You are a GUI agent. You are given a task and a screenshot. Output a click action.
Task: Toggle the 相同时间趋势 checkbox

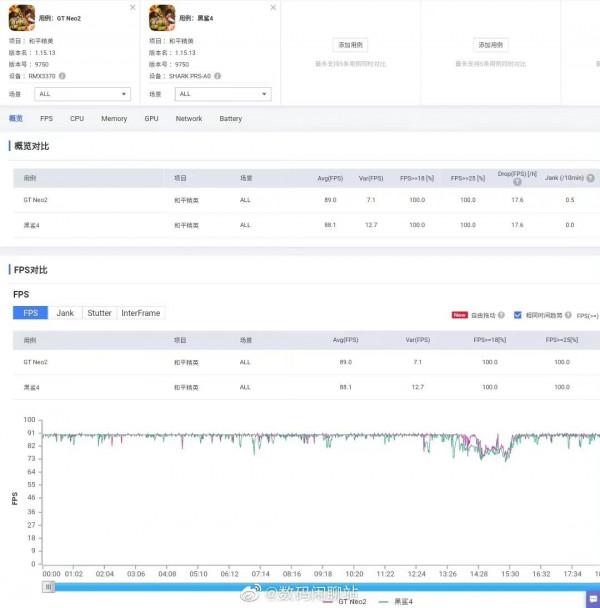[517, 314]
